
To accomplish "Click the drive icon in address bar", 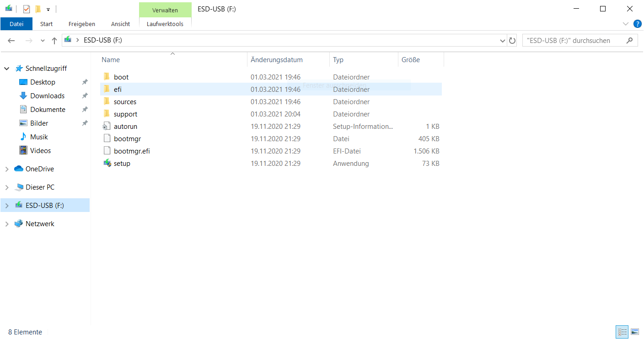I will click(68, 40).
